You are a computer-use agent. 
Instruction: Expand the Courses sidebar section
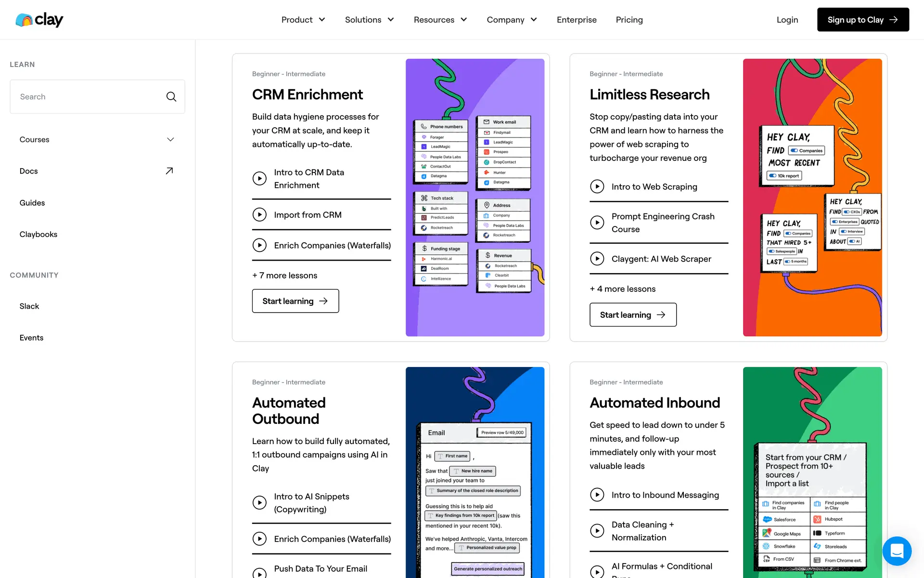[x=170, y=140]
